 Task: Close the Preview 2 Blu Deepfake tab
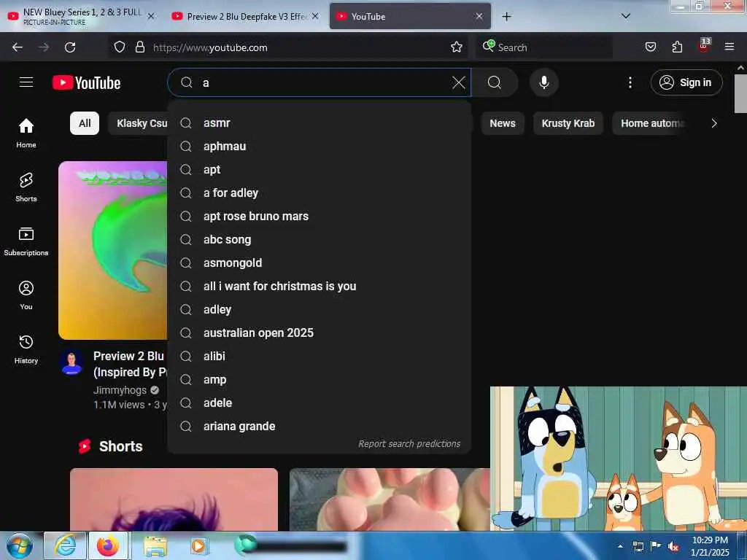coord(315,16)
